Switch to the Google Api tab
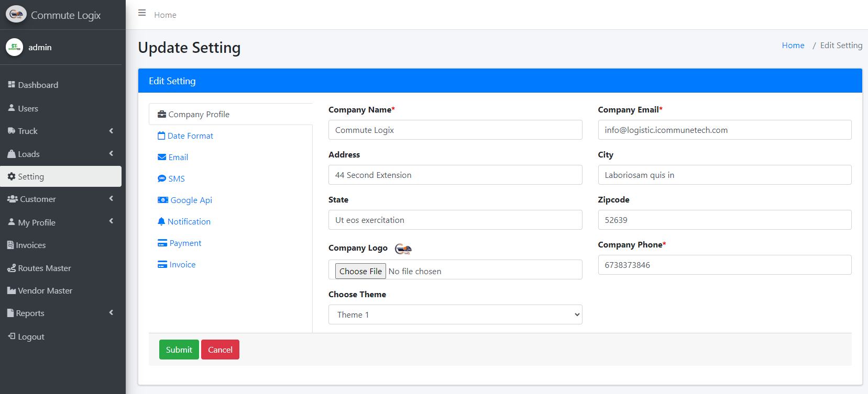 [191, 200]
